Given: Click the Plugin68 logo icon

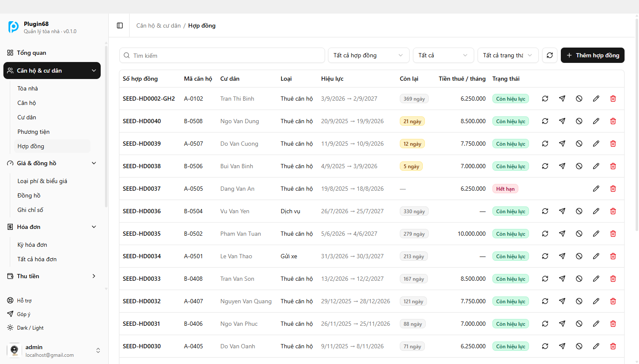Looking at the screenshot, I should [14, 27].
